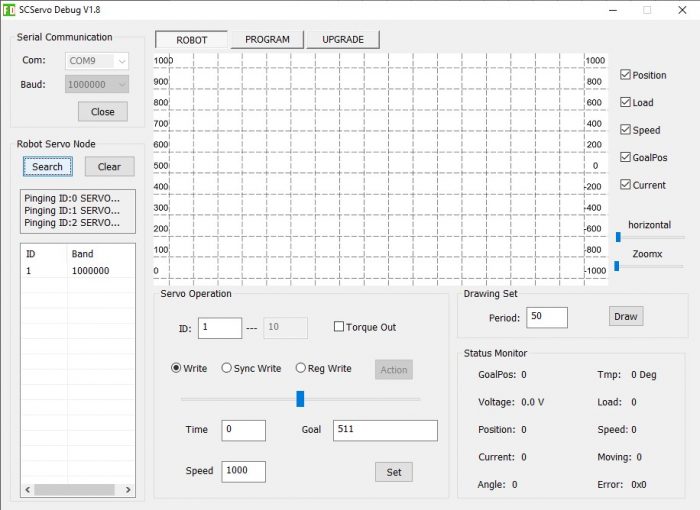Viewport: 700px width, 510px height.
Task: Select servo ID 1 row in list
Action: pyautogui.click(x=77, y=271)
